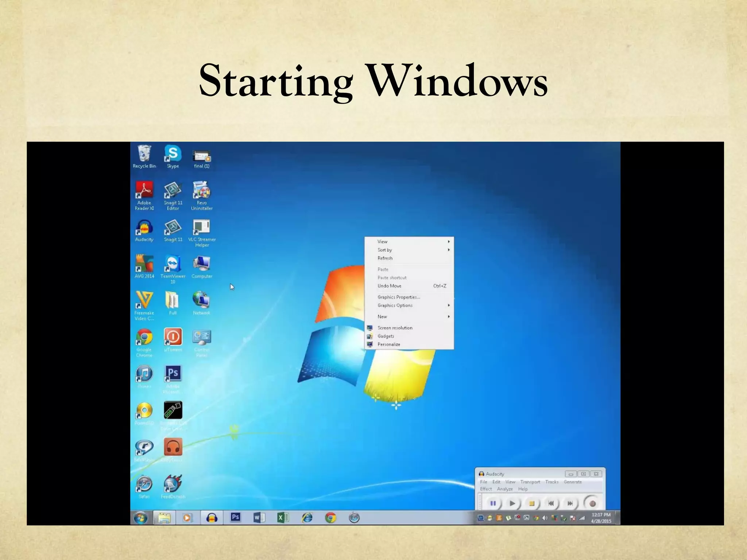Click the Windows Start orb
Viewport: 747px width, 560px height.
pos(141,518)
